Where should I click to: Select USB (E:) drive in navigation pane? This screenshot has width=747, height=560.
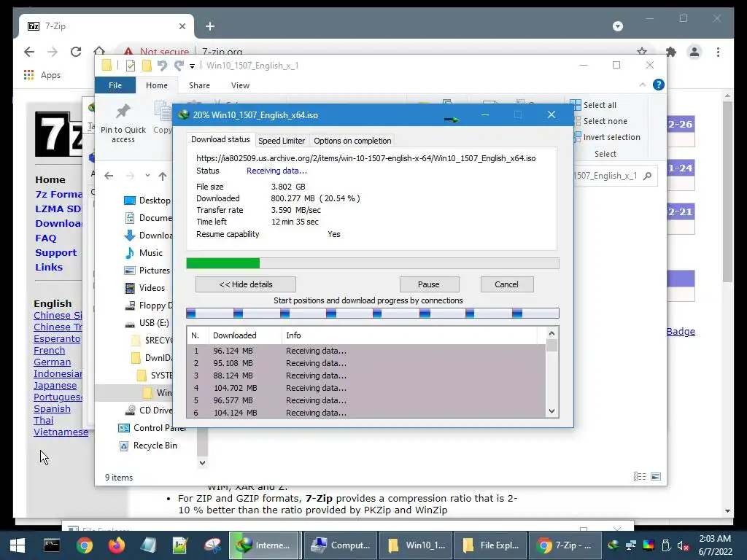147,323
